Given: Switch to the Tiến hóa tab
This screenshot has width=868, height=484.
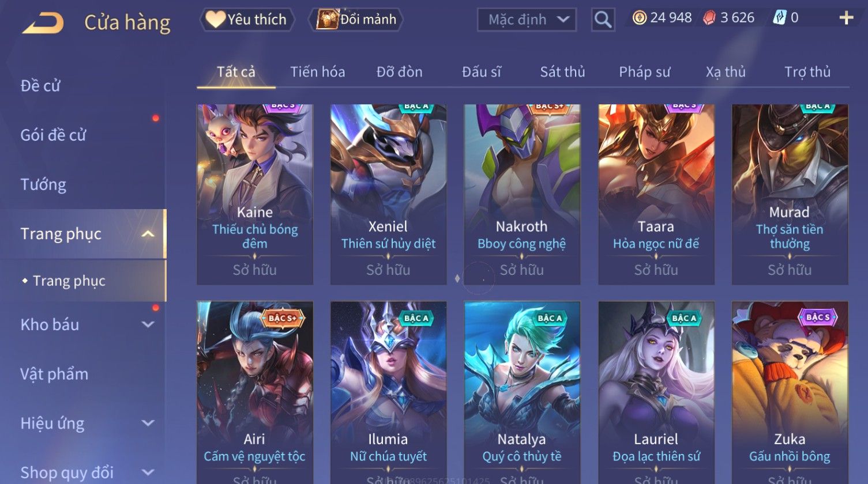Looking at the screenshot, I should [317, 72].
